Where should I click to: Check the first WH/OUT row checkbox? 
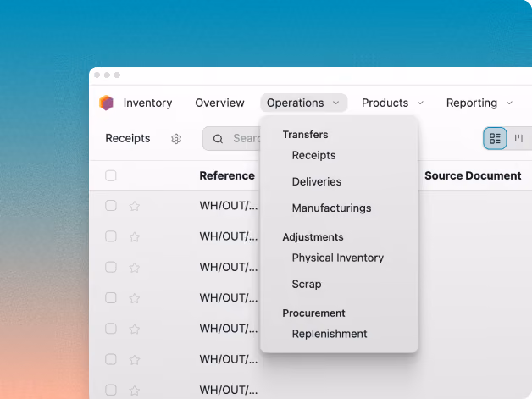click(111, 206)
